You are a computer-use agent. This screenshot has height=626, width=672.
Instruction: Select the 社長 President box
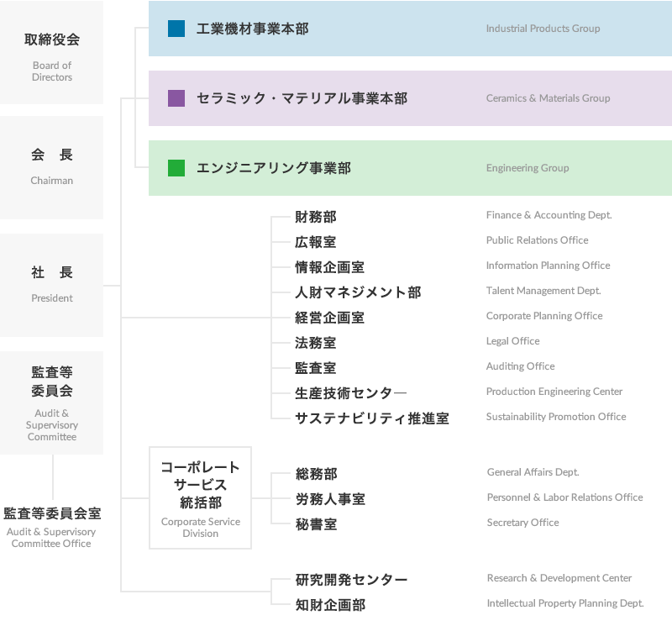click(x=51, y=285)
